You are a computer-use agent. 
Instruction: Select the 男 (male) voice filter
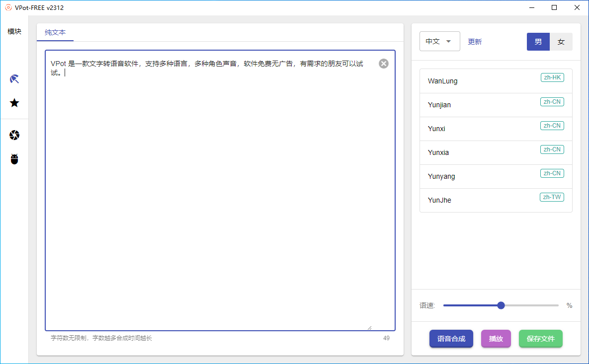[538, 42]
